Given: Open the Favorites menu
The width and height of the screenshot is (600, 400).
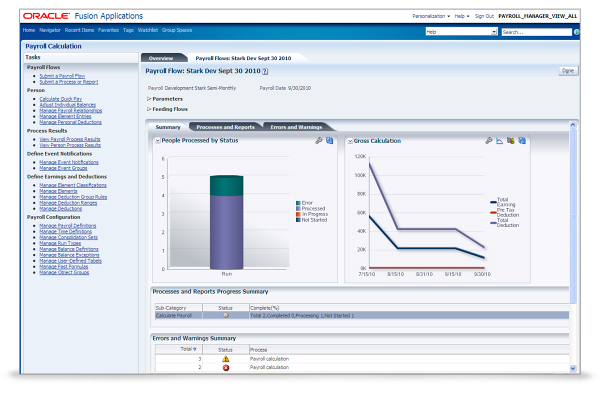Looking at the screenshot, I should (x=108, y=30).
